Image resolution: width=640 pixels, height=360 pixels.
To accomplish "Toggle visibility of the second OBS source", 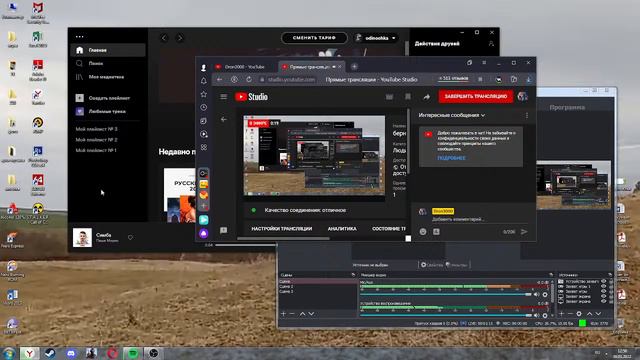I will pyautogui.click(x=604, y=287).
